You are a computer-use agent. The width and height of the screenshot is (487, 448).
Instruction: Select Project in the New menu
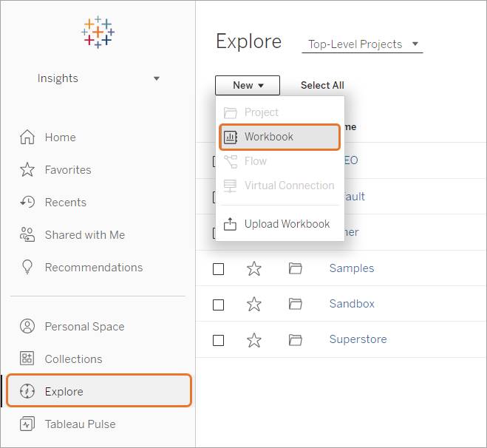coord(279,112)
